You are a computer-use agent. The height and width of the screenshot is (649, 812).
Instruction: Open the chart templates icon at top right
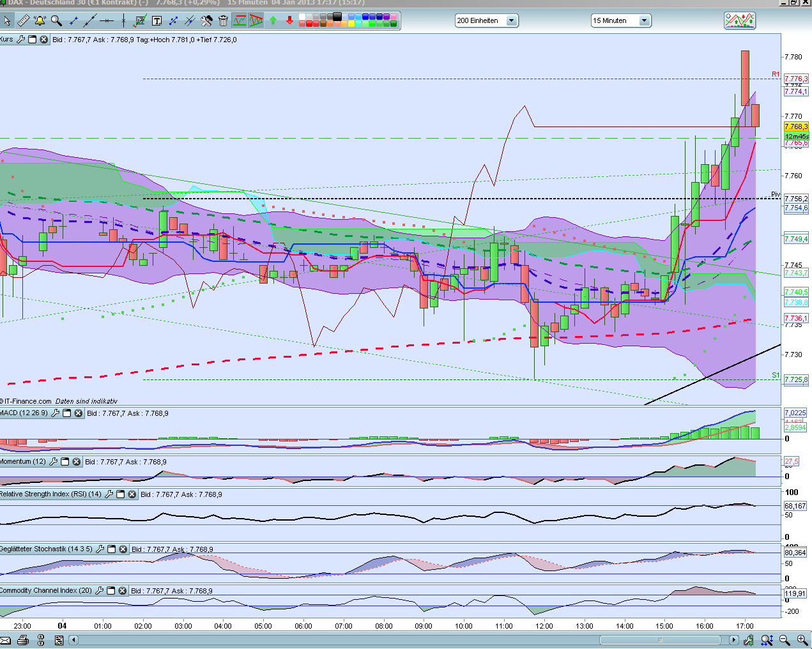[x=740, y=20]
